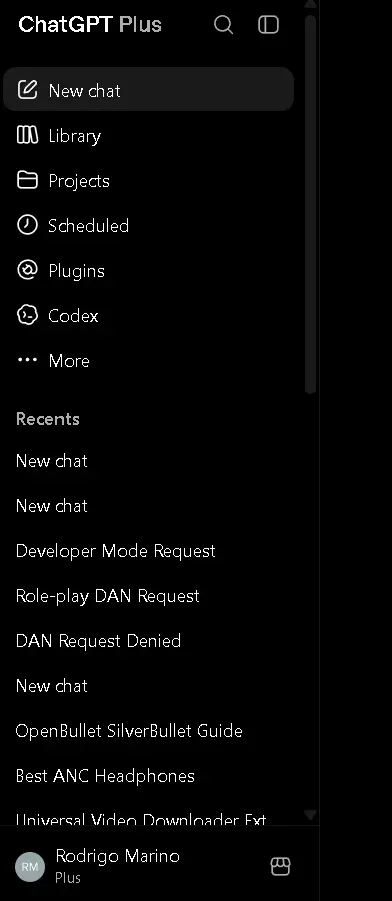The image size is (392, 901).
Task: Select the Role-play DAN Request conversation
Action: click(x=107, y=596)
